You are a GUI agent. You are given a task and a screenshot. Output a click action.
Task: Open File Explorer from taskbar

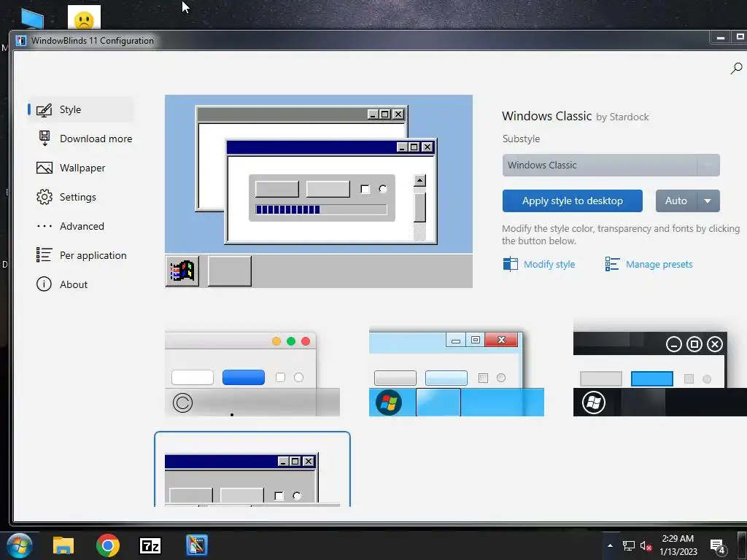[63, 545]
